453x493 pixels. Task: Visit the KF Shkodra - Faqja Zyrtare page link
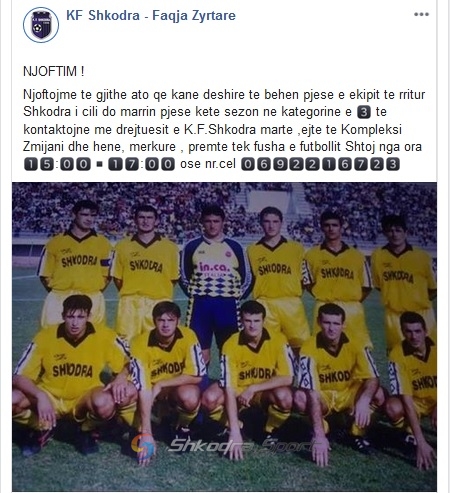coord(151,15)
